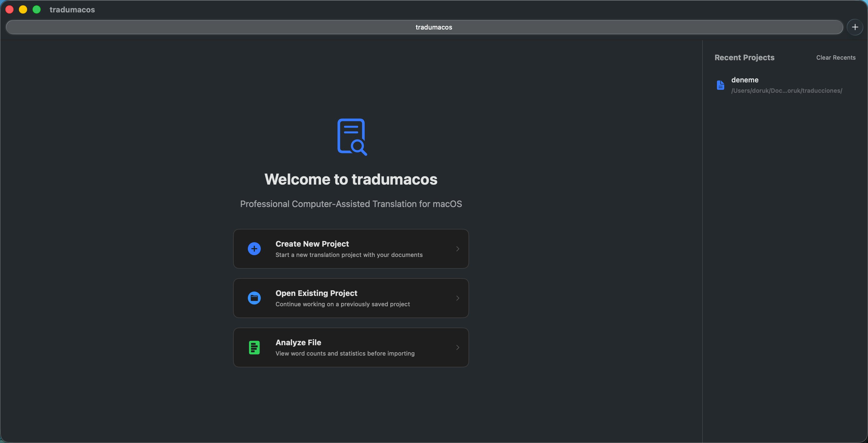Select the Analyze File title
This screenshot has width=868, height=443.
click(x=298, y=342)
